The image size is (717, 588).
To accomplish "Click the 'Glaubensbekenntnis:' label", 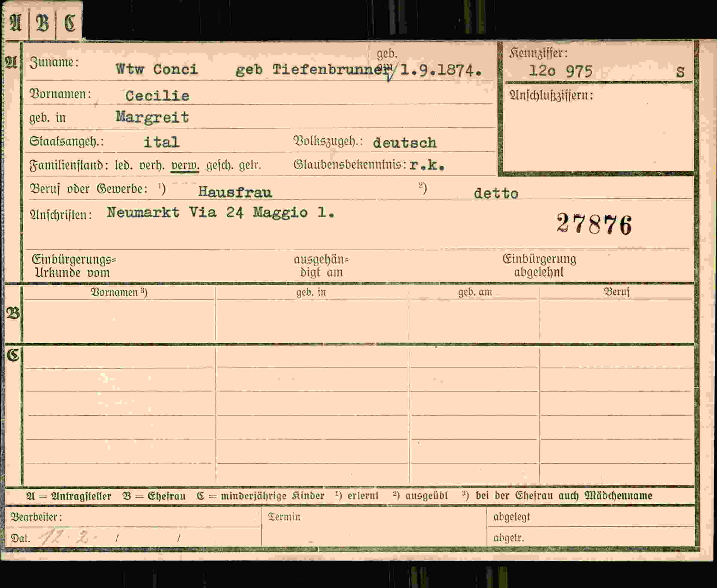I will (x=350, y=165).
